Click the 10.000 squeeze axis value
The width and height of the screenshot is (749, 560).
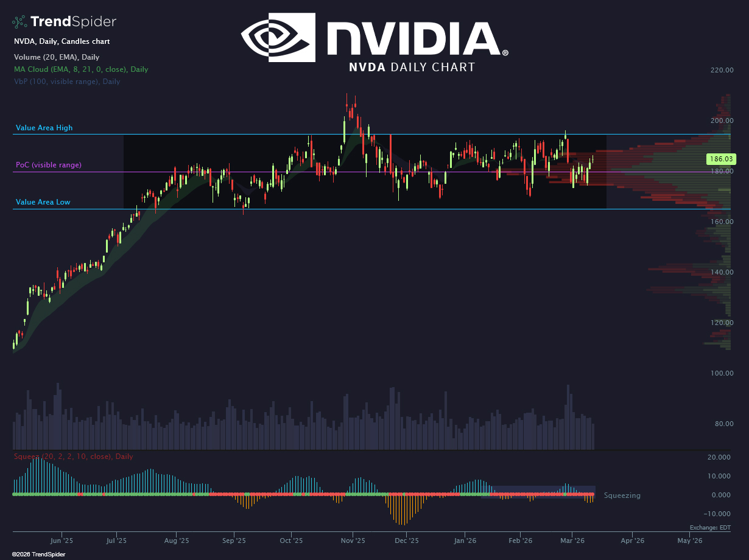[720, 476]
